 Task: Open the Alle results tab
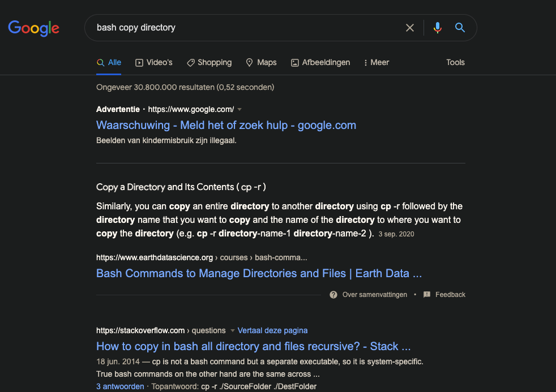pyautogui.click(x=109, y=63)
